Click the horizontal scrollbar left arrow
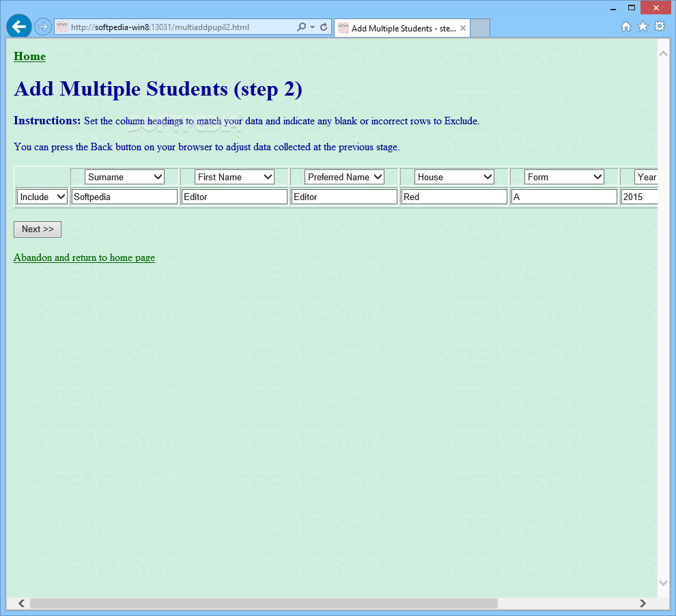Screen dimensions: 676x616 [x=22, y=603]
